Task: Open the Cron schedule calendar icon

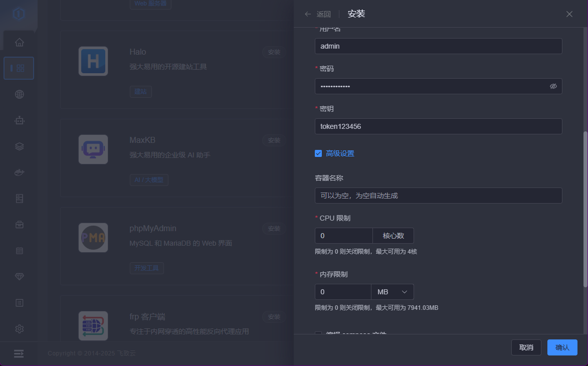Action: point(19,250)
